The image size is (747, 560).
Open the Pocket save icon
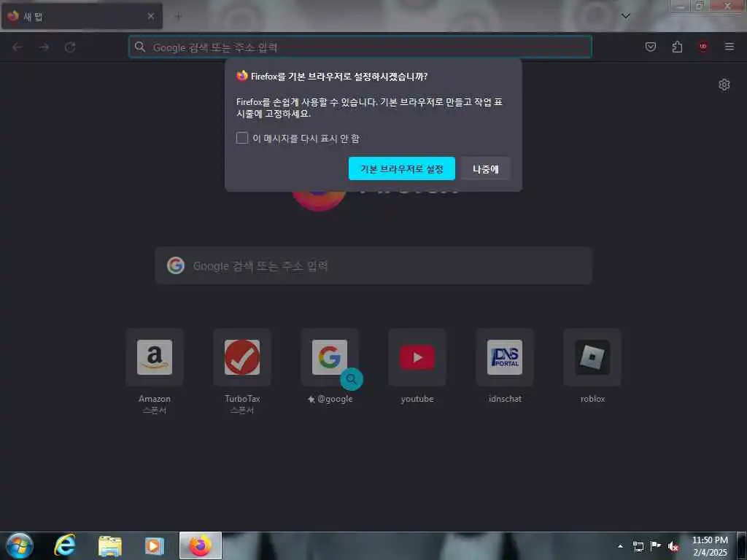point(650,47)
